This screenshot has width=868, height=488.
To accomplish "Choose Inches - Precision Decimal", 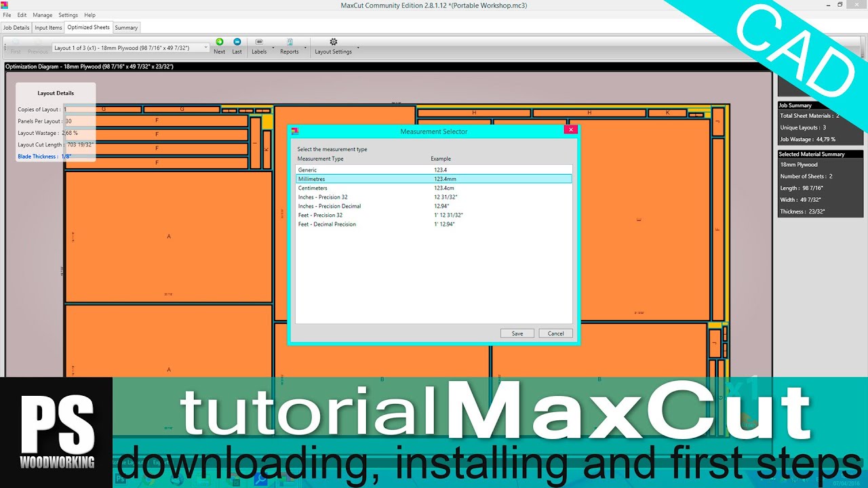I will click(x=434, y=206).
